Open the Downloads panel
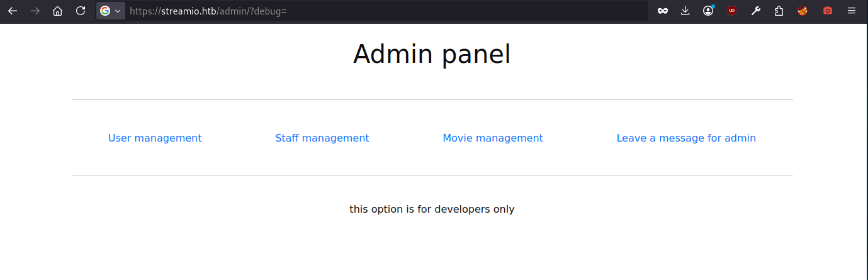This screenshot has width=868, height=280. (685, 11)
